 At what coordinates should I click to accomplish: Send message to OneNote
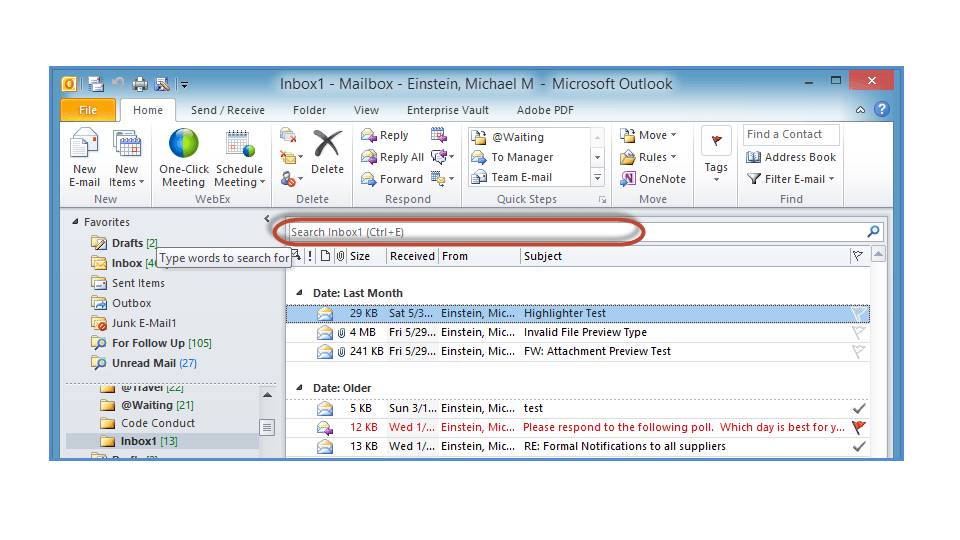[x=653, y=179]
